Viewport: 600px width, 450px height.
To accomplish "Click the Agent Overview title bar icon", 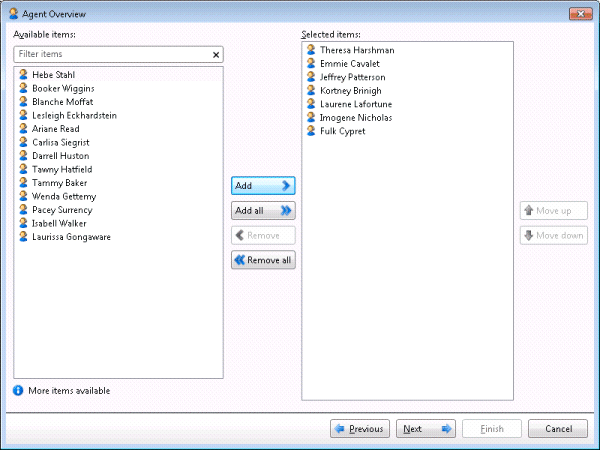I will [x=13, y=15].
